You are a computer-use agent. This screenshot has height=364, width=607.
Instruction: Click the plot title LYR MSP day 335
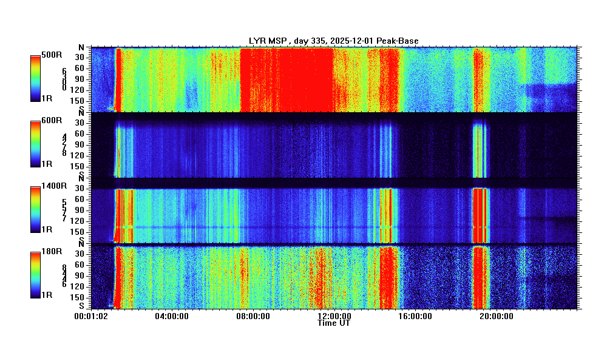pos(333,41)
